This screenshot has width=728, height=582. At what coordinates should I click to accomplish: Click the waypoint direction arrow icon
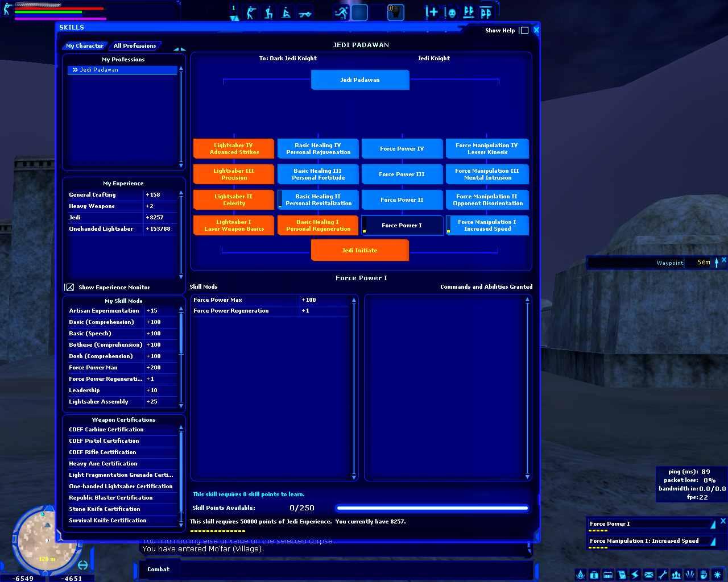pos(716,262)
